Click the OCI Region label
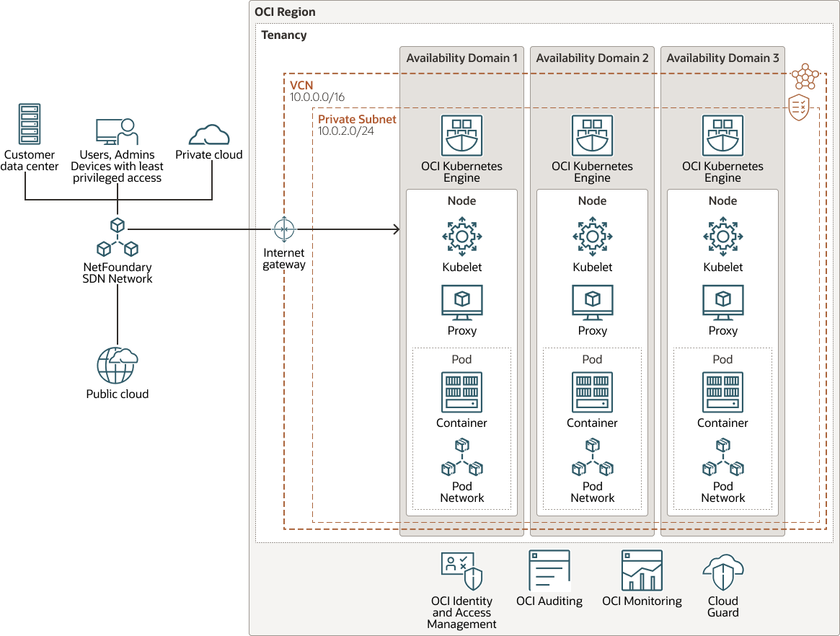 click(285, 12)
